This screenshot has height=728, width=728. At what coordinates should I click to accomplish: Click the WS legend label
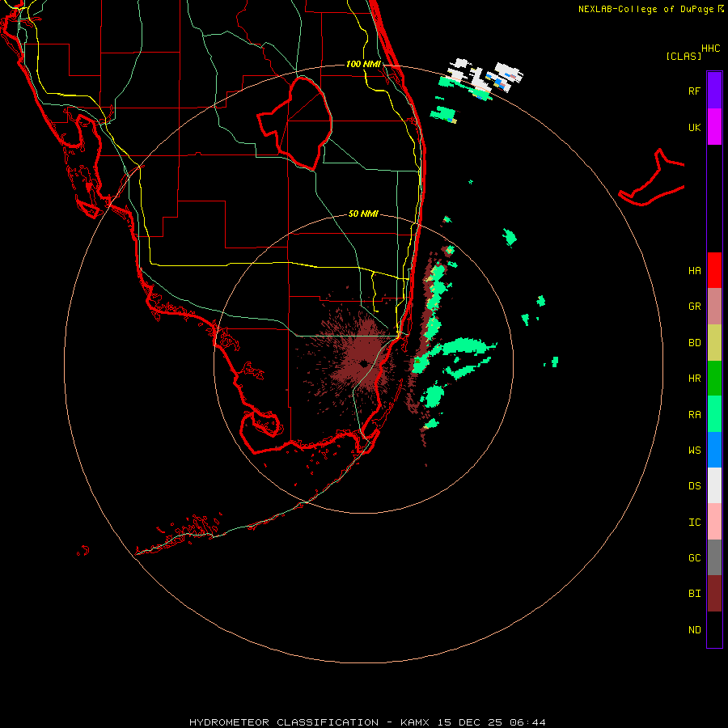pos(694,450)
